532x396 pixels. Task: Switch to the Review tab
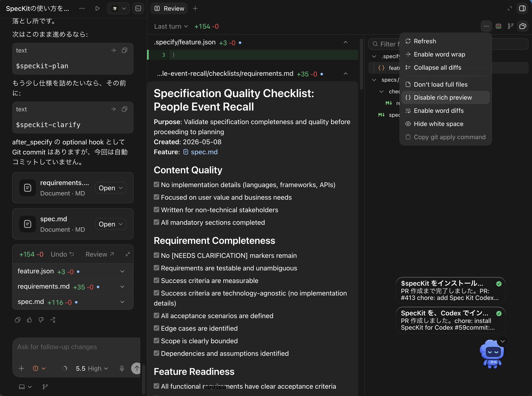coord(169,8)
